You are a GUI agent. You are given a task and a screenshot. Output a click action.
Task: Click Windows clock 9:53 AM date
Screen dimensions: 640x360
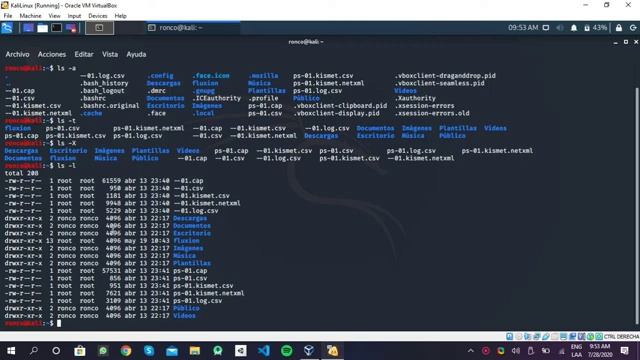click(600, 351)
